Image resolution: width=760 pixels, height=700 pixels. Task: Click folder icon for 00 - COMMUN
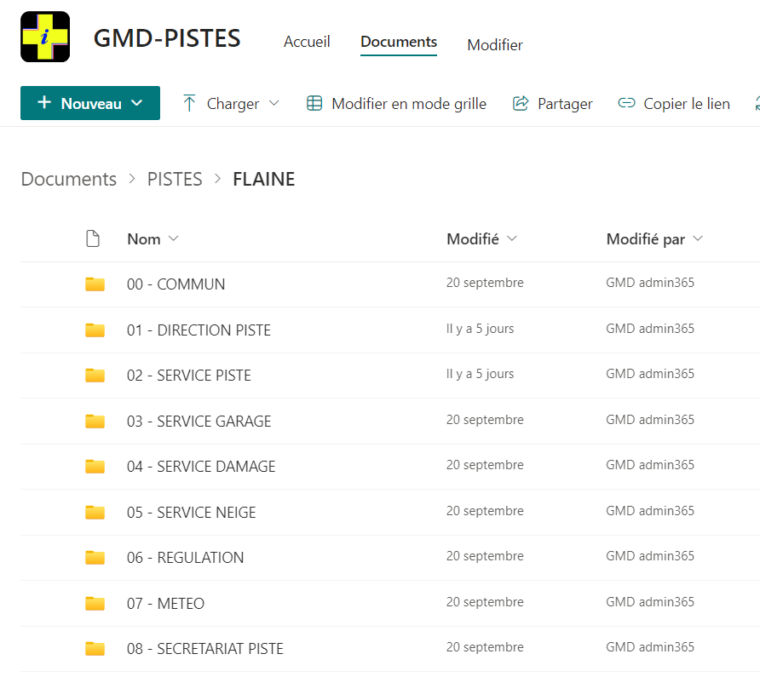coord(95,284)
